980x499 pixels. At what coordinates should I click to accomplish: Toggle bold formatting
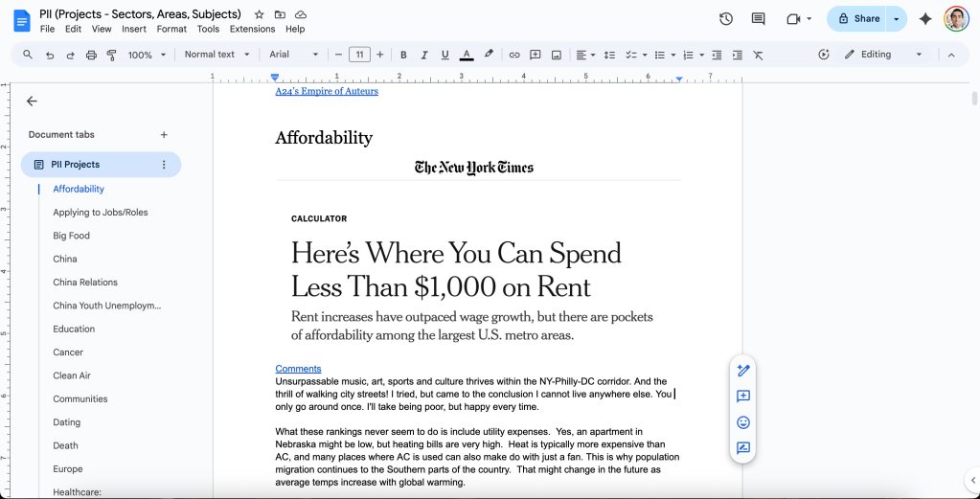point(403,55)
